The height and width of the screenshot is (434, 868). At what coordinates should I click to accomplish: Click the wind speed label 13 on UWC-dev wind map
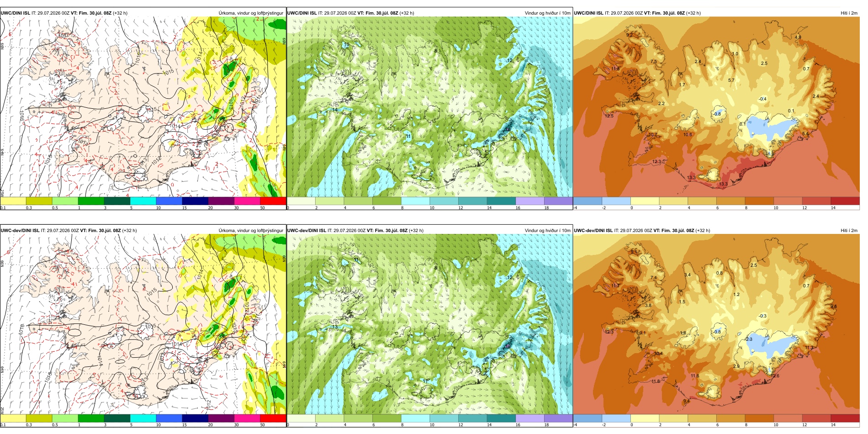point(335,327)
